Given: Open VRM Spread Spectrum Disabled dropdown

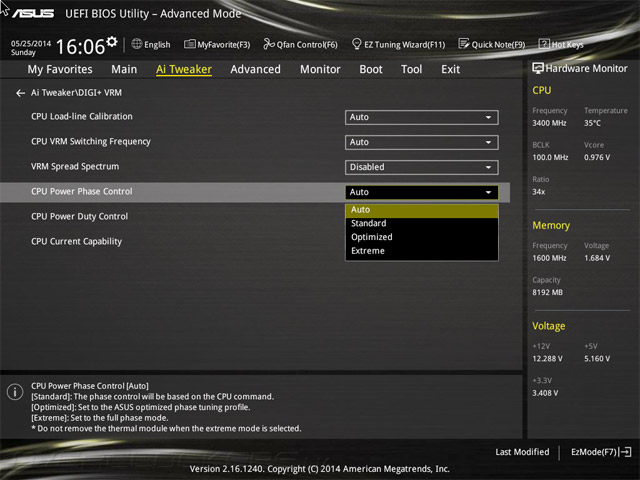Looking at the screenshot, I should 421,167.
